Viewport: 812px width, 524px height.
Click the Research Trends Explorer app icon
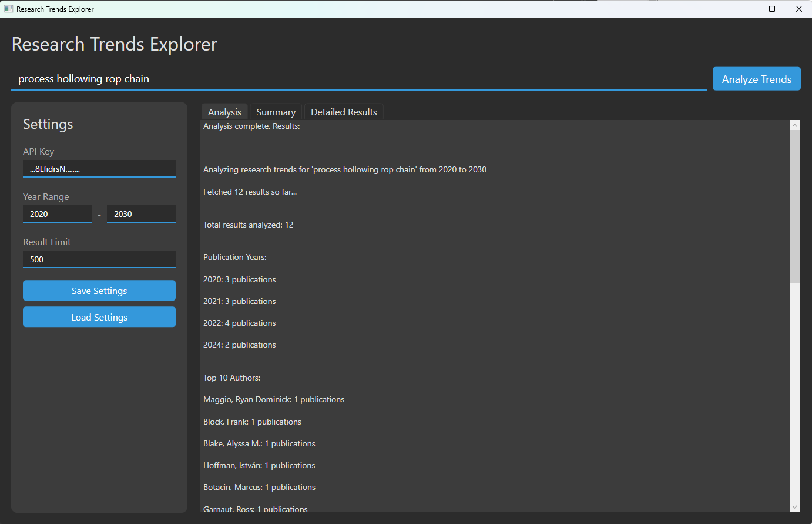8,9
